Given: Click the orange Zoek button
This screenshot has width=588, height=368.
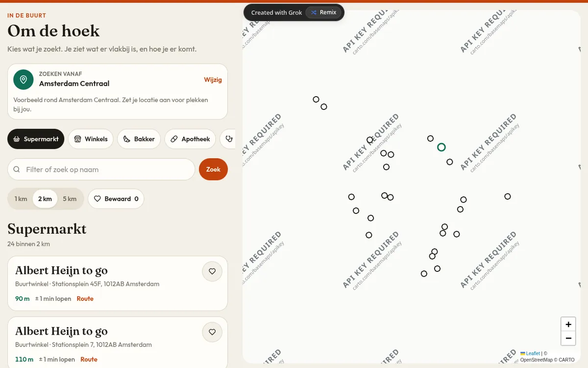Looking at the screenshot, I should click(x=213, y=169).
